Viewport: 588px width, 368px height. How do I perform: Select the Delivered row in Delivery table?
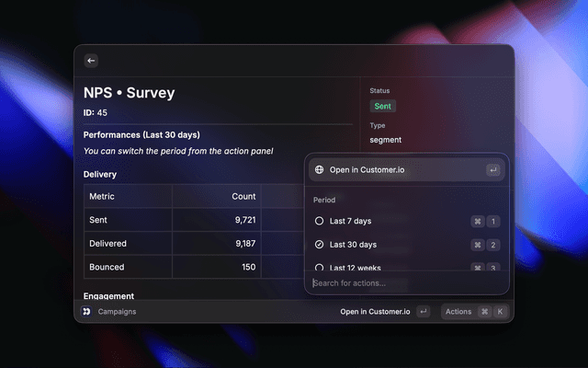pos(107,244)
